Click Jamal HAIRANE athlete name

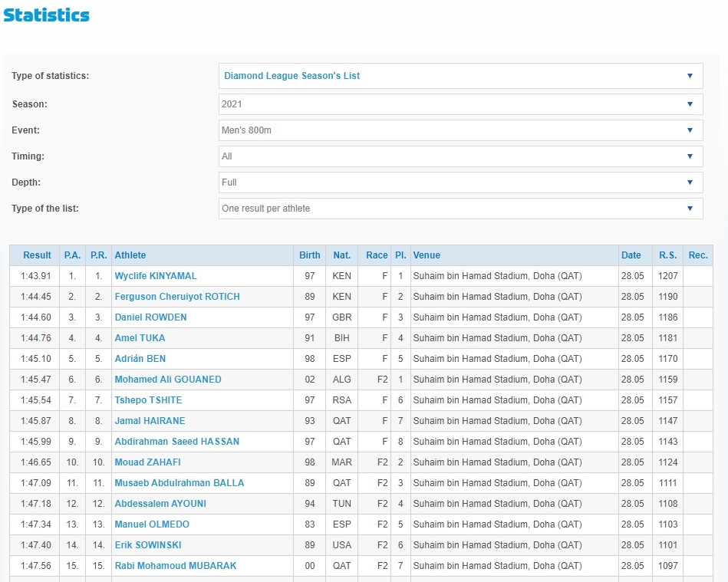(150, 421)
